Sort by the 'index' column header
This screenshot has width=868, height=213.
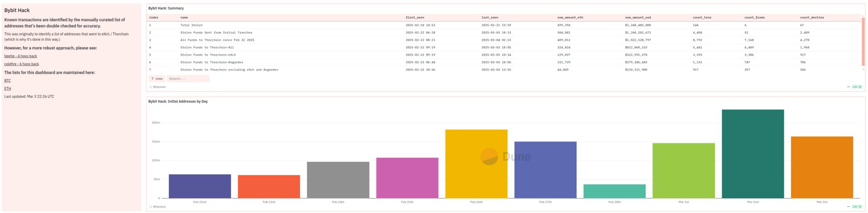154,18
